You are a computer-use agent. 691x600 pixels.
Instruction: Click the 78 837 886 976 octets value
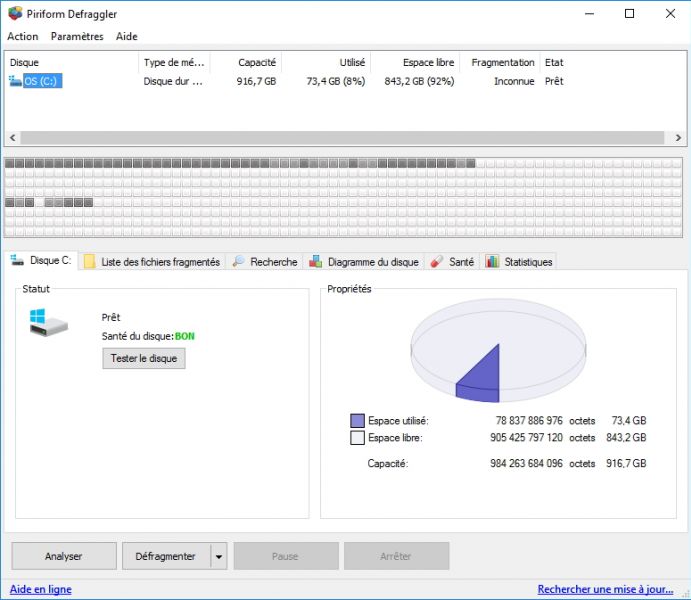pyautogui.click(x=529, y=421)
